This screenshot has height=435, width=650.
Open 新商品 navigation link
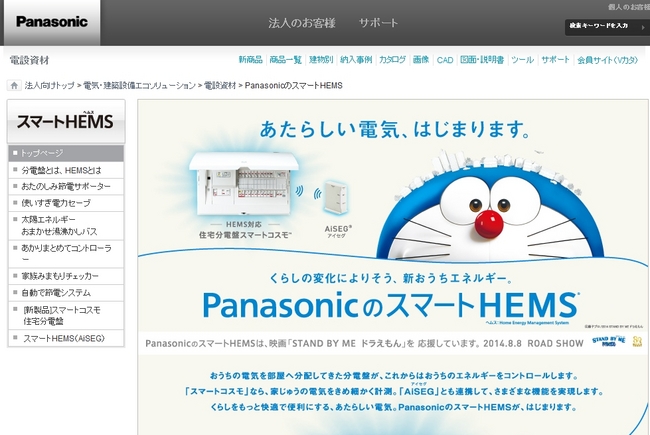250,60
